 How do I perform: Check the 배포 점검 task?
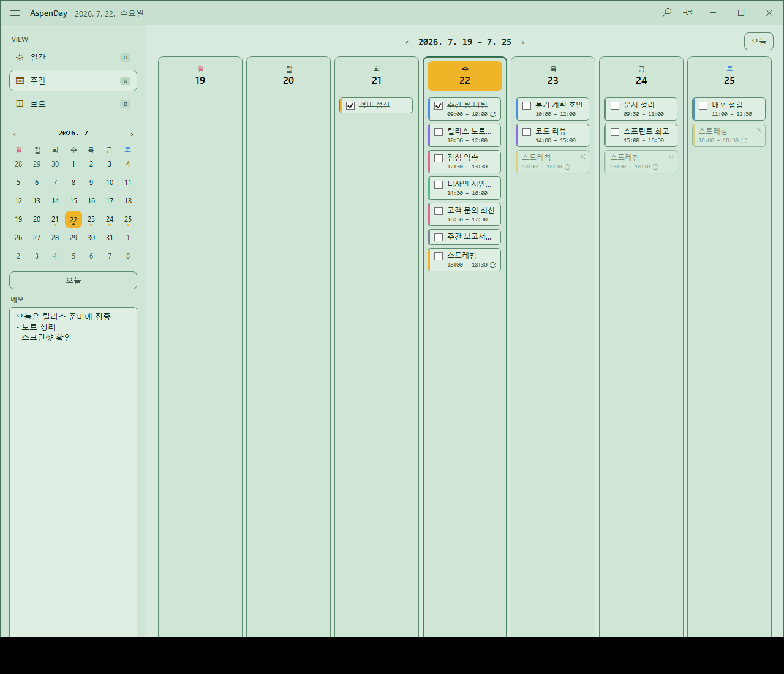click(703, 105)
